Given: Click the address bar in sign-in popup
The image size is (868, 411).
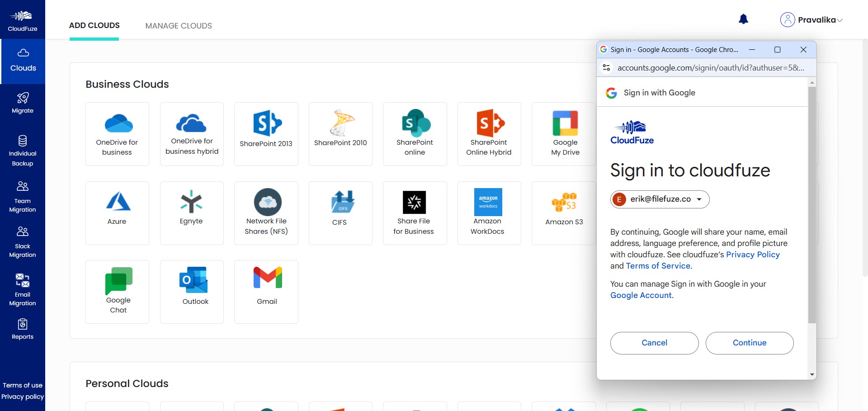Looking at the screenshot, I should [x=711, y=68].
